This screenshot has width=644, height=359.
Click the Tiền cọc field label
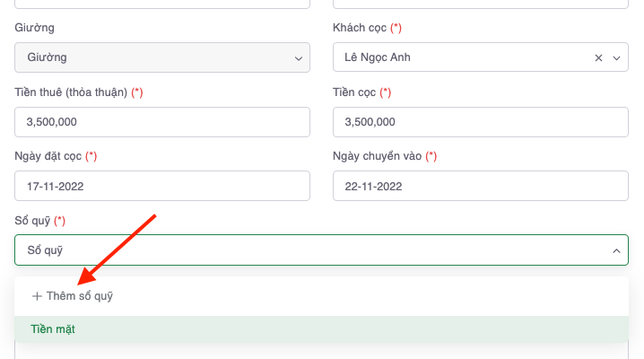353,92
